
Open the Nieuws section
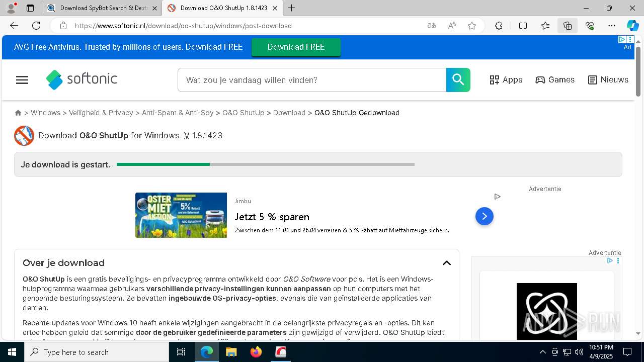608,80
